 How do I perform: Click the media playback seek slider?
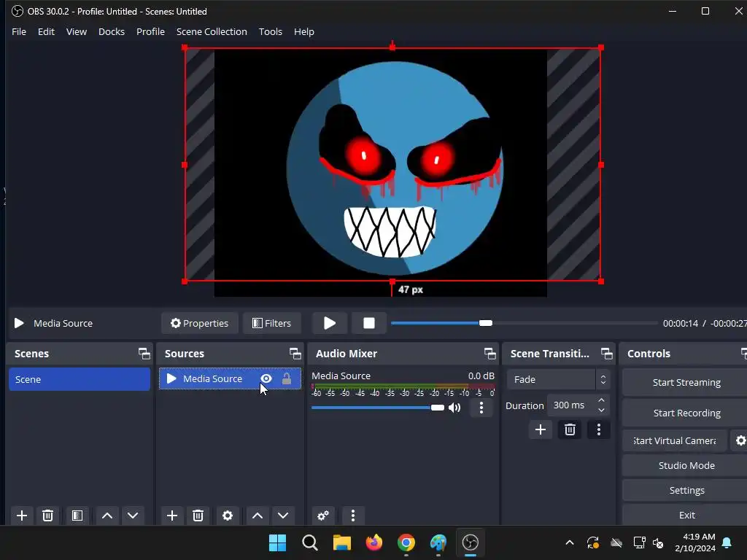point(524,323)
